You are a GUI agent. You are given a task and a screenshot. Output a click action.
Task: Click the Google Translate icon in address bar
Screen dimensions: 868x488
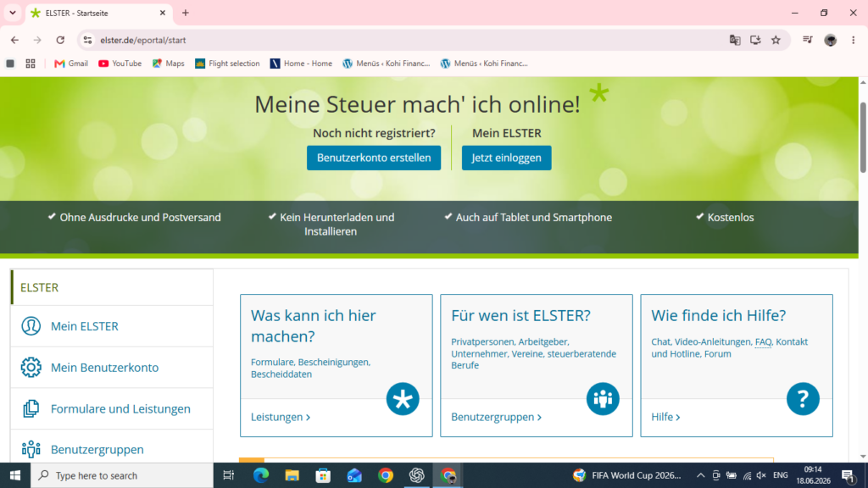[x=735, y=40]
